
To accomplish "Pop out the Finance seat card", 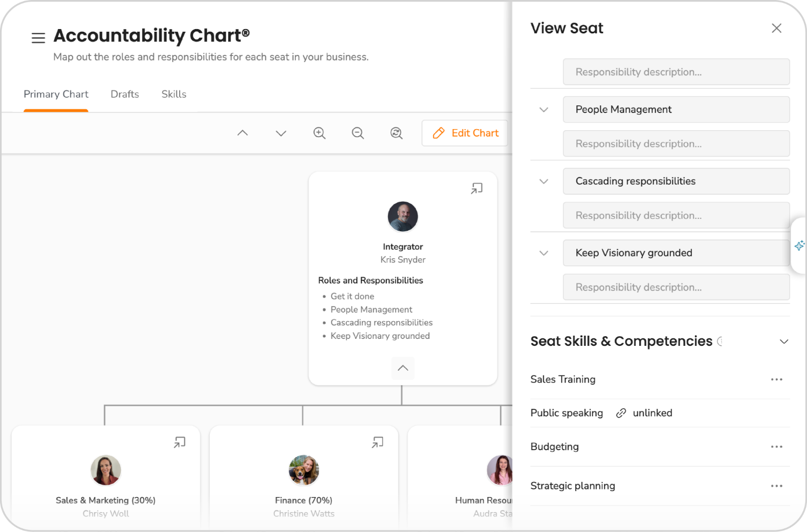I will click(x=378, y=442).
